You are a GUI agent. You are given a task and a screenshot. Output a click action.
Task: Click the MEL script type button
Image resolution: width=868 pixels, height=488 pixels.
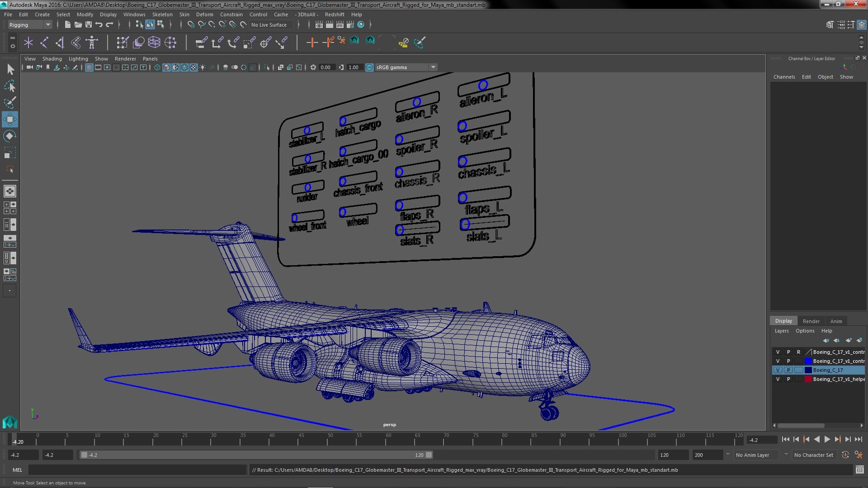(17, 470)
